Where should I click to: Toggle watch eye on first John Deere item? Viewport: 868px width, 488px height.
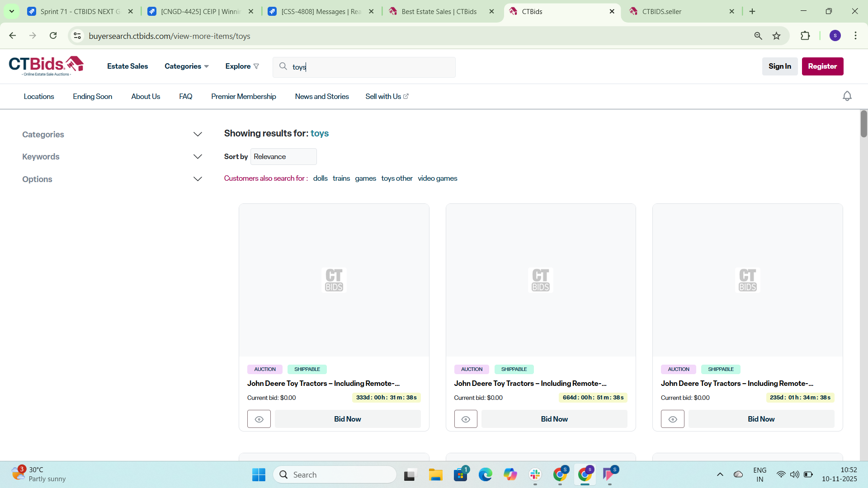coord(259,419)
